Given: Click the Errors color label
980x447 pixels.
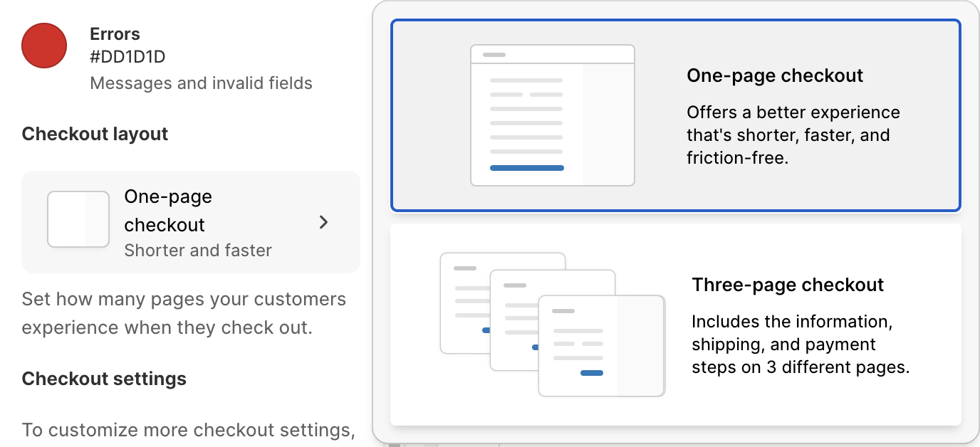Looking at the screenshot, I should coord(115,34).
